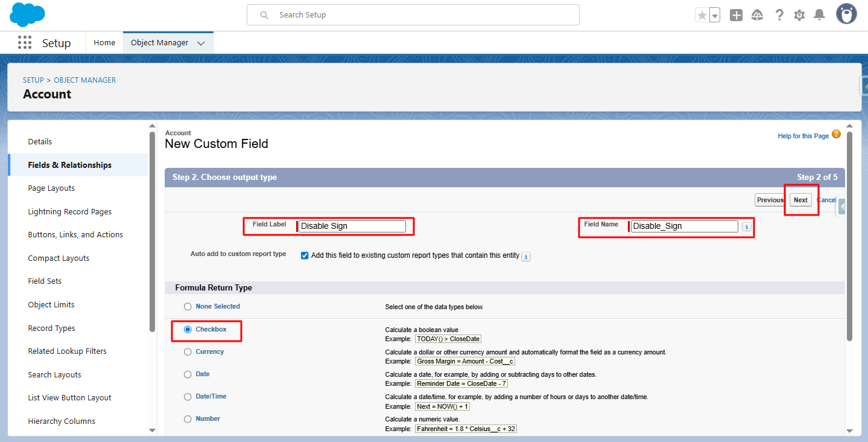868x442 pixels.
Task: Open the App Launcher grid icon
Action: click(25, 43)
